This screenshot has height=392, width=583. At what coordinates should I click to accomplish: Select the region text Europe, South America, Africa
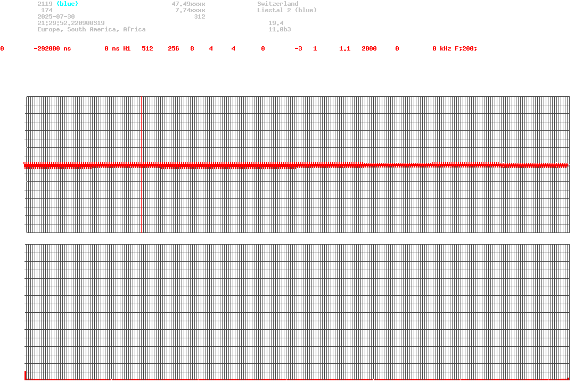tap(91, 29)
